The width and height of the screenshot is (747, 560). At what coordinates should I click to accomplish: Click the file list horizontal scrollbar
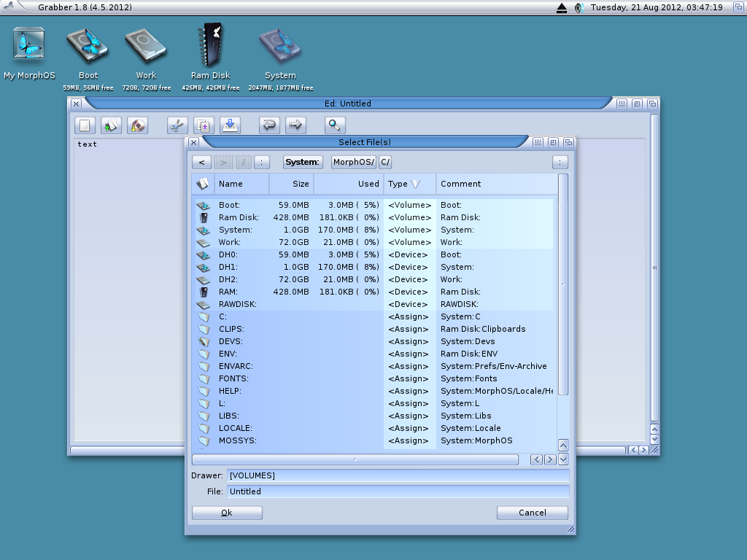point(355,459)
